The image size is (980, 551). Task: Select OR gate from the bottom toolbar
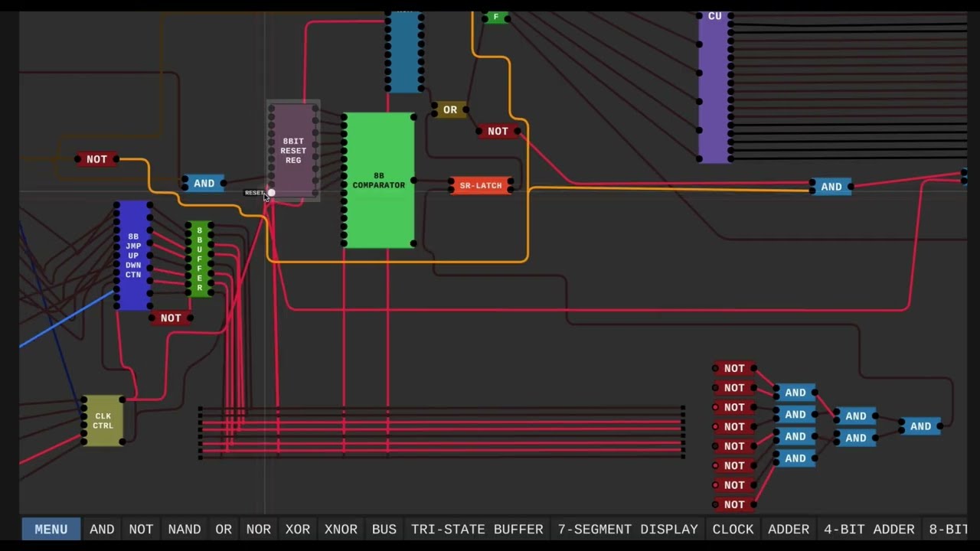224,529
